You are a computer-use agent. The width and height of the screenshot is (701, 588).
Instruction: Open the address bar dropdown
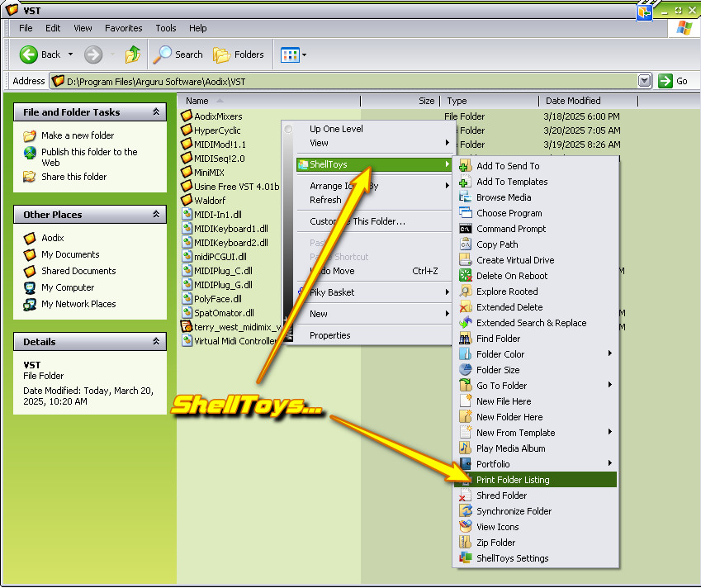(x=644, y=81)
